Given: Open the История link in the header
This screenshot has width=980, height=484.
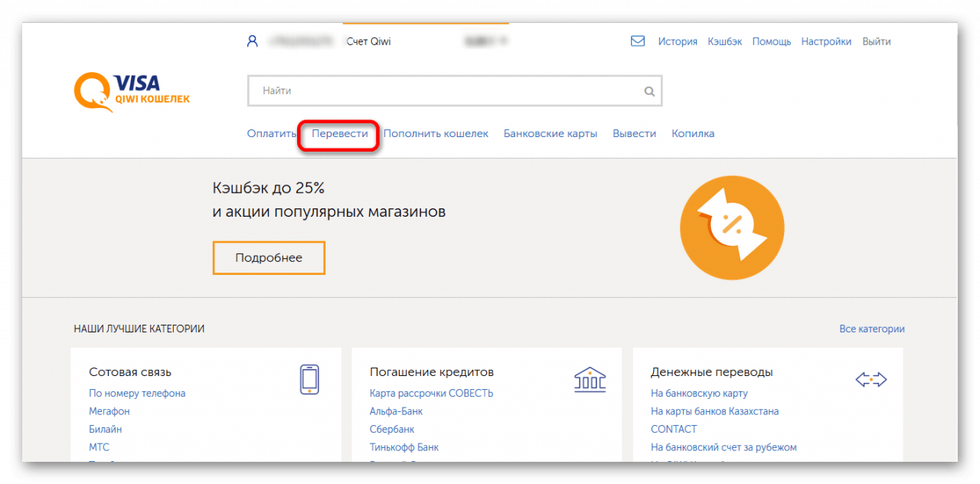Looking at the screenshot, I should [678, 41].
